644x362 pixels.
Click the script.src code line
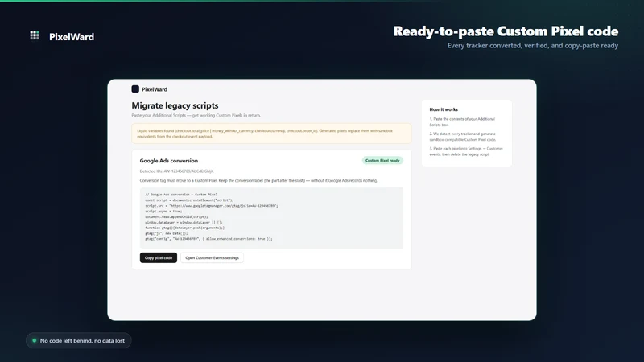[x=212, y=206]
